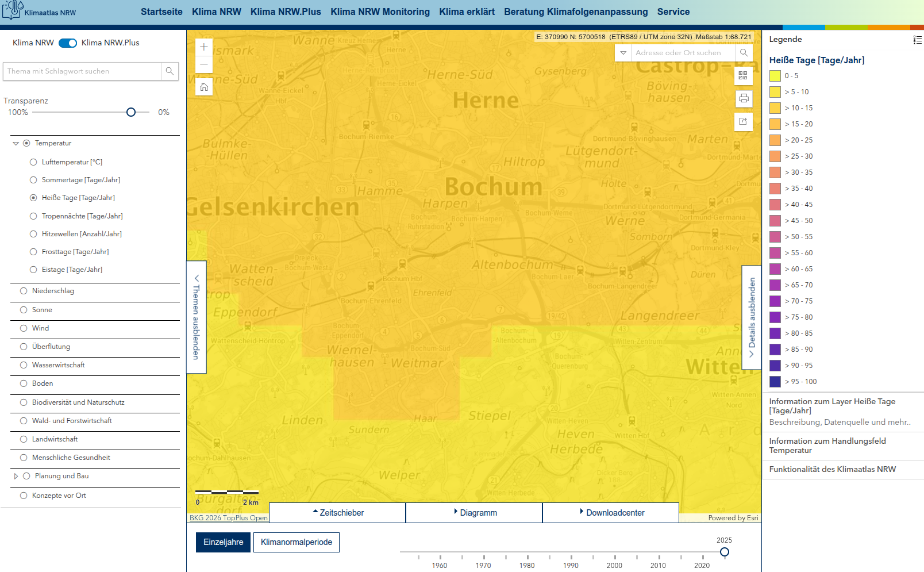Zoom out of the map
The height and width of the screenshot is (572, 924).
[x=204, y=64]
